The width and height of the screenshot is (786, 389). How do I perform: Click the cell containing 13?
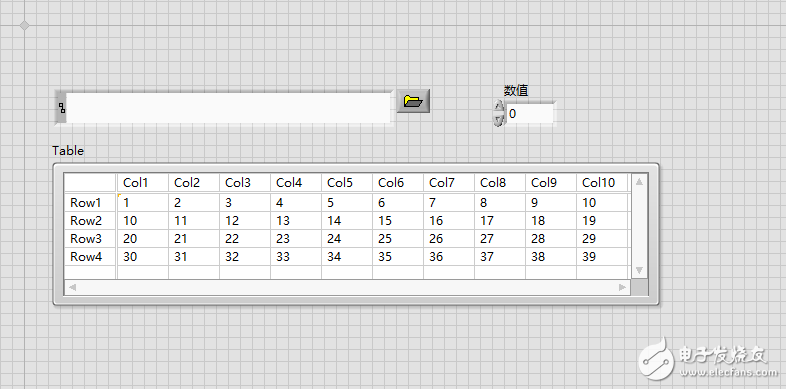296,221
